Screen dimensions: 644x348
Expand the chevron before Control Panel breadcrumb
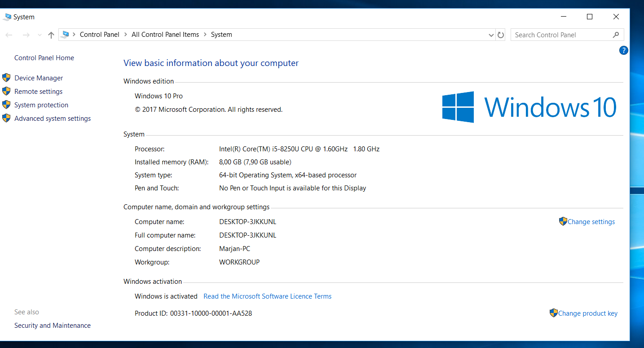(x=74, y=35)
